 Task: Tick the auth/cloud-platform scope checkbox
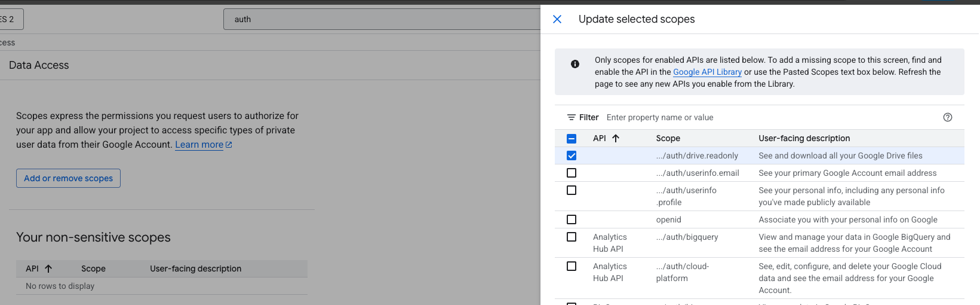click(572, 266)
